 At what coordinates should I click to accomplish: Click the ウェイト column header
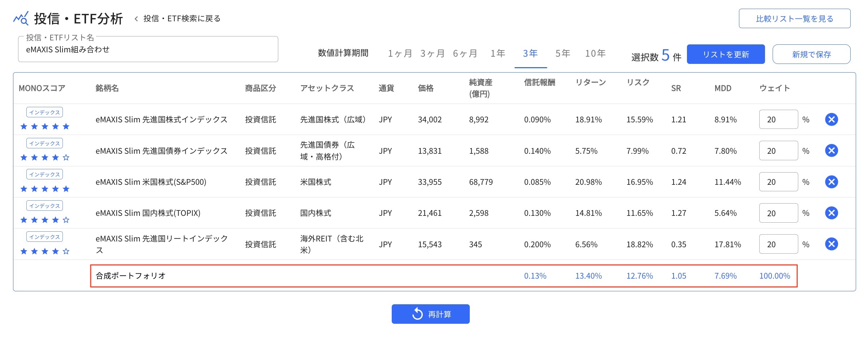[775, 88]
